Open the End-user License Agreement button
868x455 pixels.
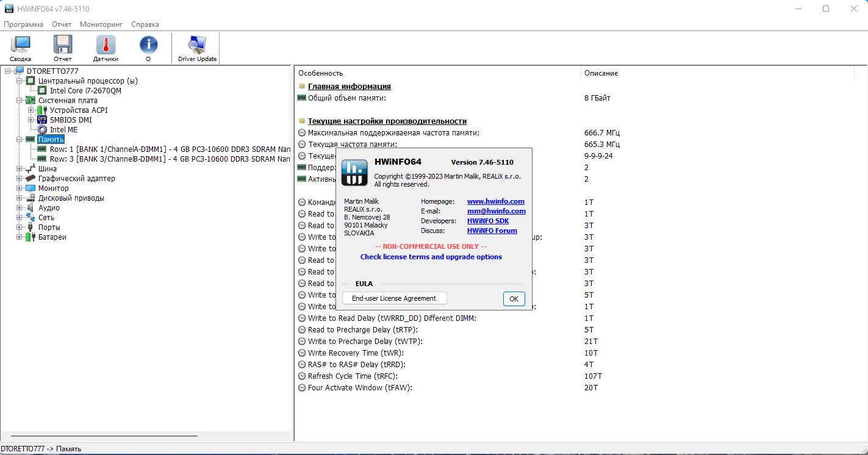(394, 298)
